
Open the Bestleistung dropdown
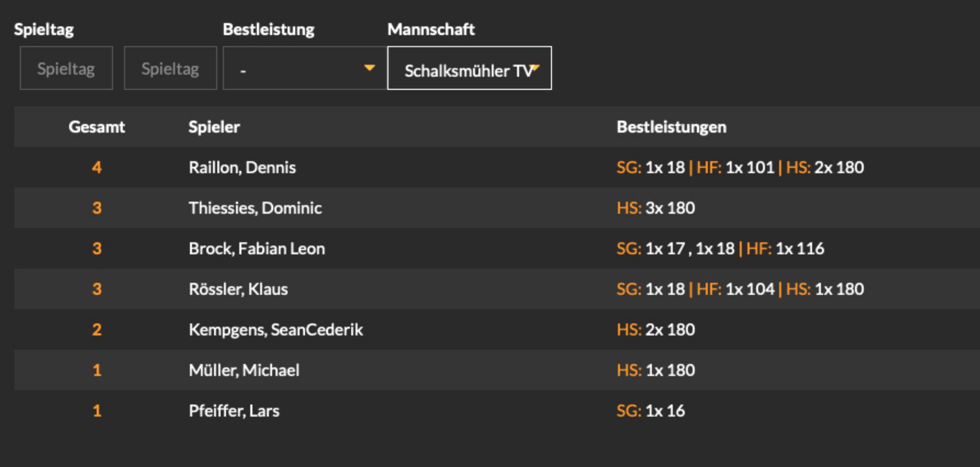point(305,68)
